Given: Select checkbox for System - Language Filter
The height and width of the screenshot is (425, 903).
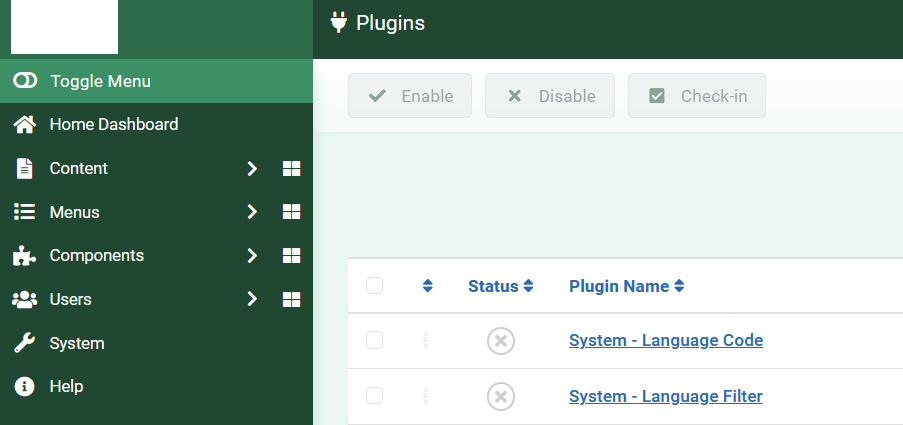Looking at the screenshot, I should (375, 396).
